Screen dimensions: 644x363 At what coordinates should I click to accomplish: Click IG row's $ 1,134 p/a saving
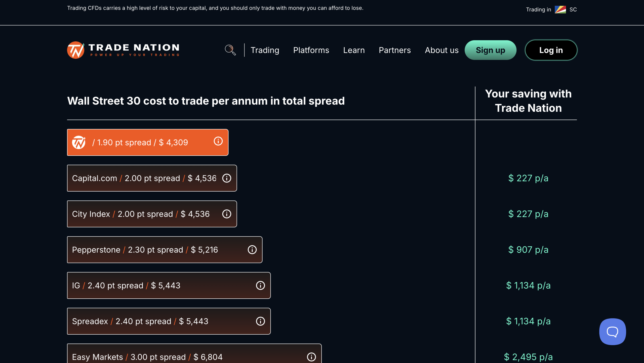tap(528, 285)
